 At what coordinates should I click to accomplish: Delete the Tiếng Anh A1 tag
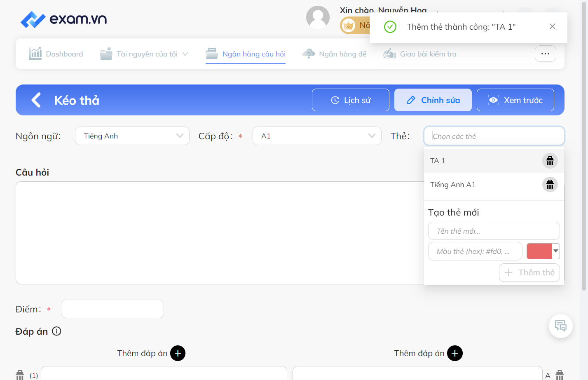click(x=550, y=185)
